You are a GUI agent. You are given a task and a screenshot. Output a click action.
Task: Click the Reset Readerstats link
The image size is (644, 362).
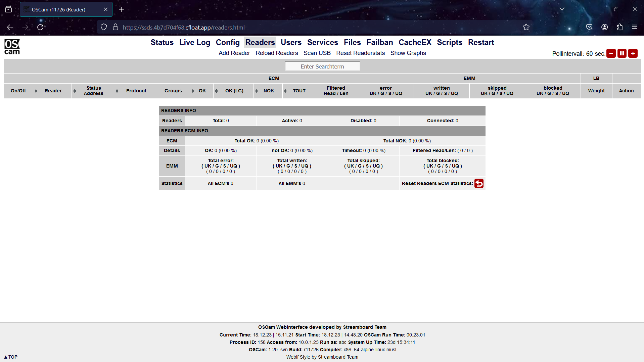361,53
